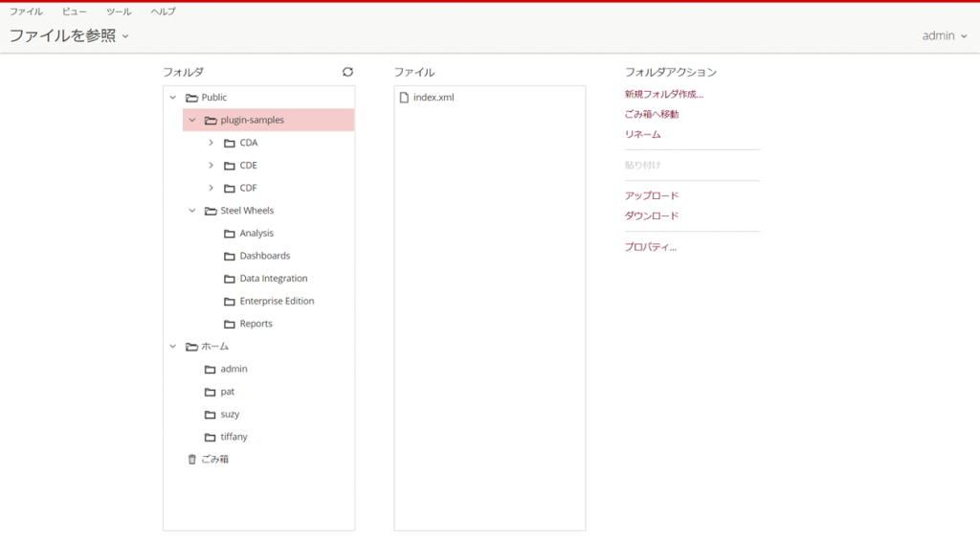
Task: Open プロパティ... folder properties
Action: pos(651,247)
